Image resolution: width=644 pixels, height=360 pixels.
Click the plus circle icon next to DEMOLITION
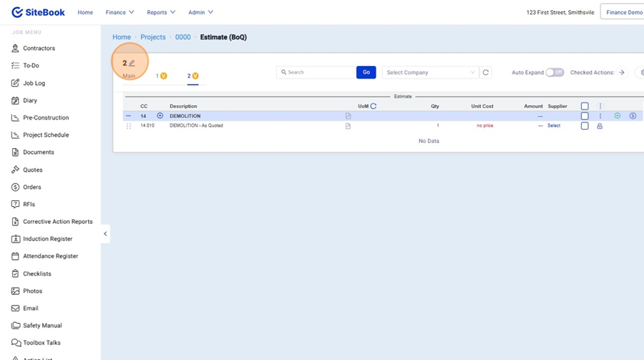point(160,116)
